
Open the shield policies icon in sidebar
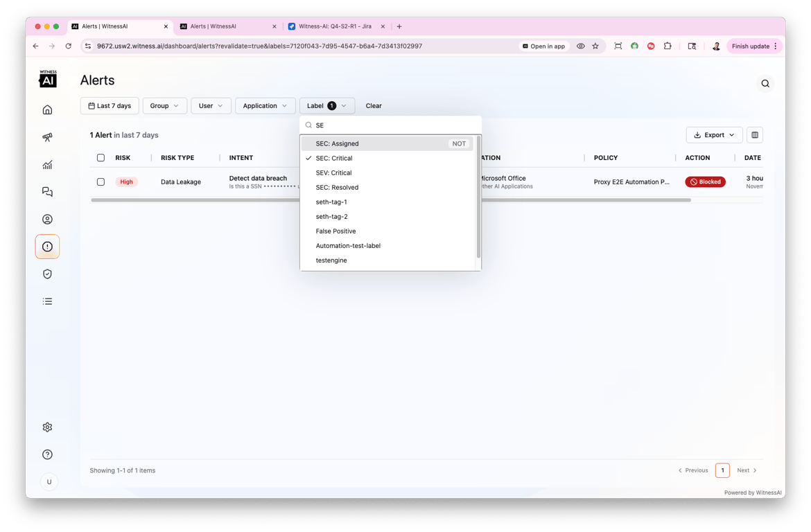[47, 273]
